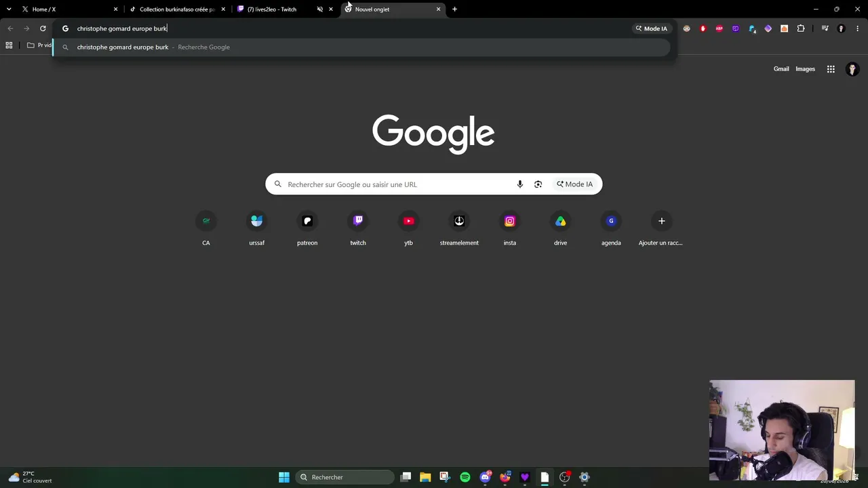Click the Windows taskbar Rechercher search box
The height and width of the screenshot is (488, 868).
(344, 477)
